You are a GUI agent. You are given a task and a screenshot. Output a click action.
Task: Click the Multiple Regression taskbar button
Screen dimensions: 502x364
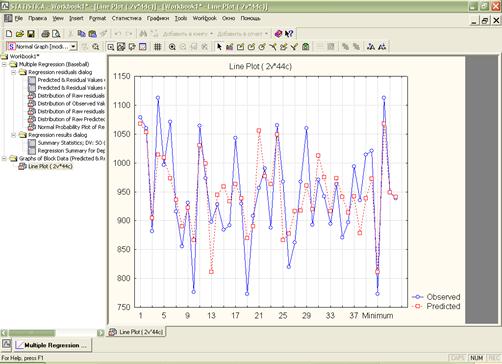pyautogui.click(x=52, y=345)
